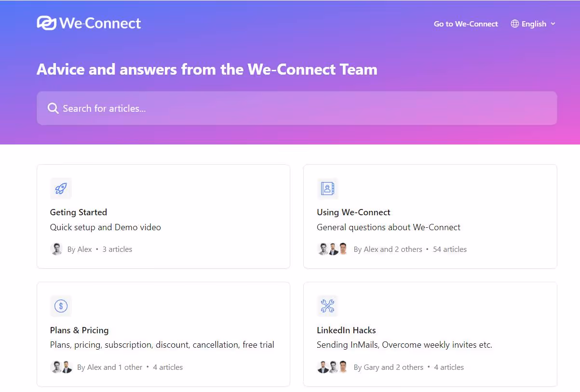Click the globe icon next to English
This screenshot has width=580, height=392.
[x=514, y=23]
